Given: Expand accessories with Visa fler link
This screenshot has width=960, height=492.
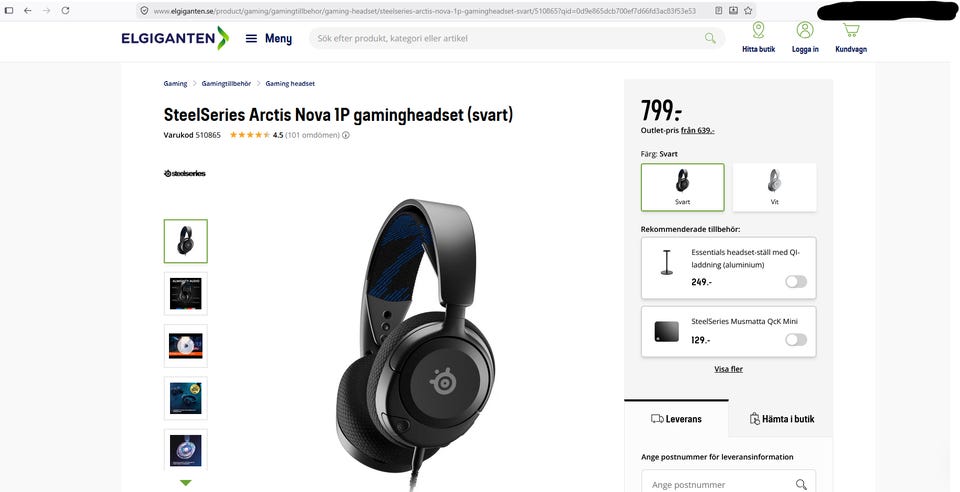Looking at the screenshot, I should pos(729,369).
